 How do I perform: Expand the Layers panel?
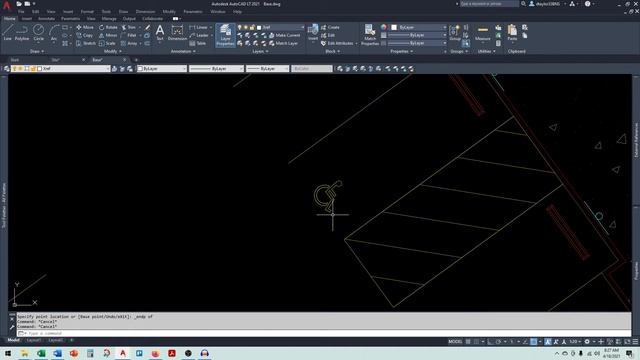(260, 51)
